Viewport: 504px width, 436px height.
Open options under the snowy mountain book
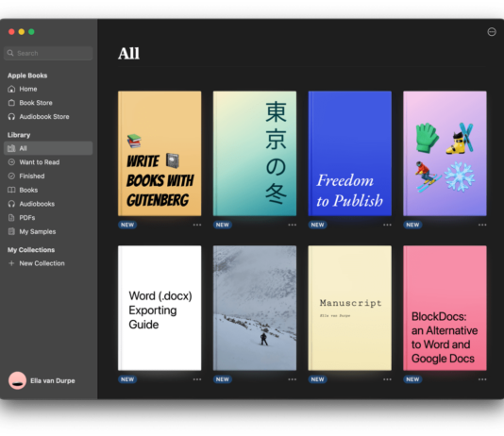[293, 379]
